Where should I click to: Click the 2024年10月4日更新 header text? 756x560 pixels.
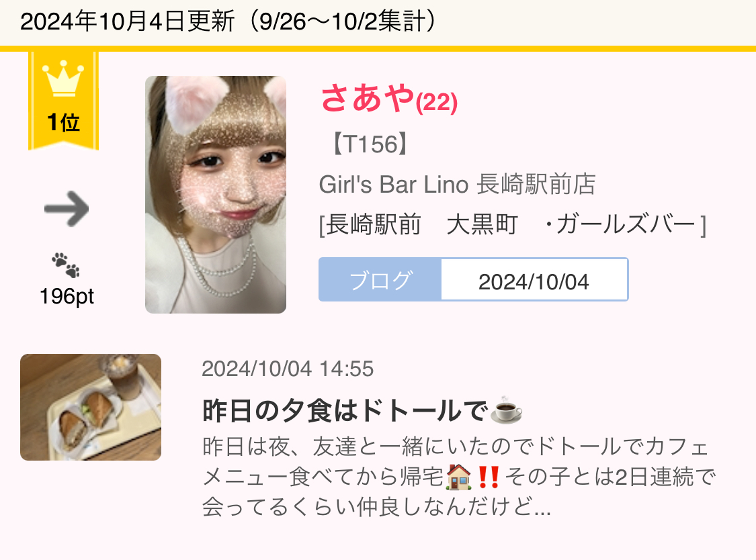pos(127,21)
